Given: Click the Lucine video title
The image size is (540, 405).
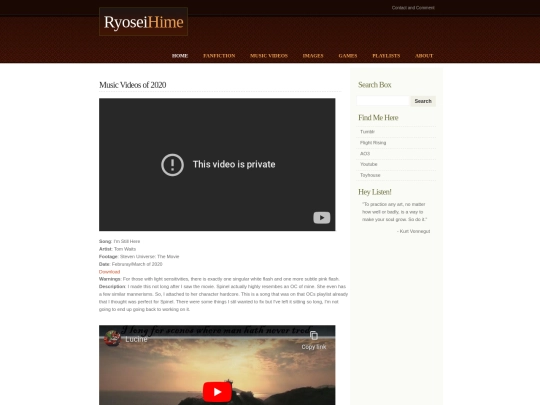Looking at the screenshot, I should (136, 339).
